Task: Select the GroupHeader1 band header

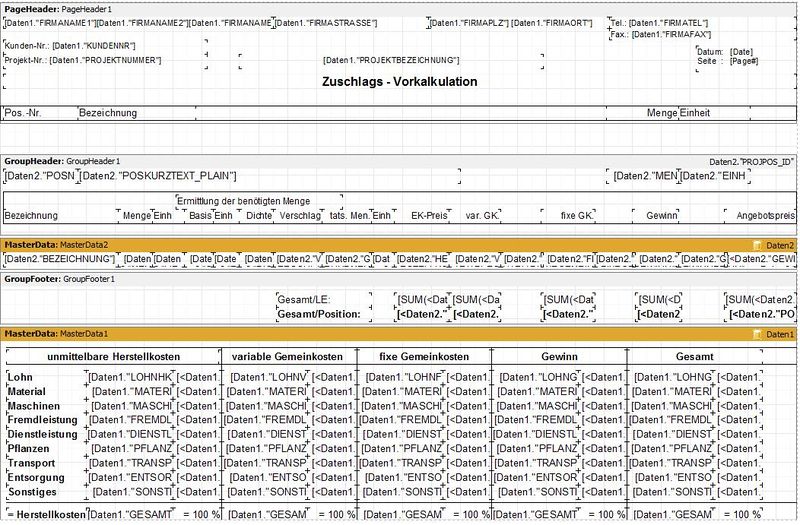Action: pyautogui.click(x=399, y=162)
